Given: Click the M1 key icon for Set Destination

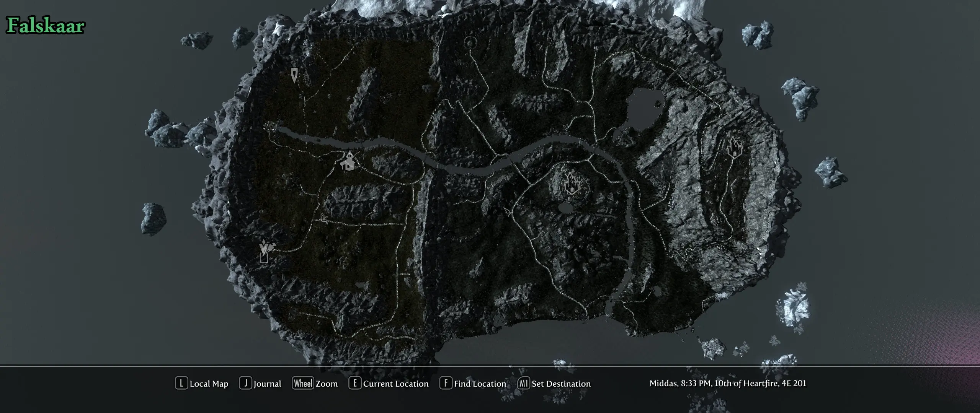Looking at the screenshot, I should 523,383.
